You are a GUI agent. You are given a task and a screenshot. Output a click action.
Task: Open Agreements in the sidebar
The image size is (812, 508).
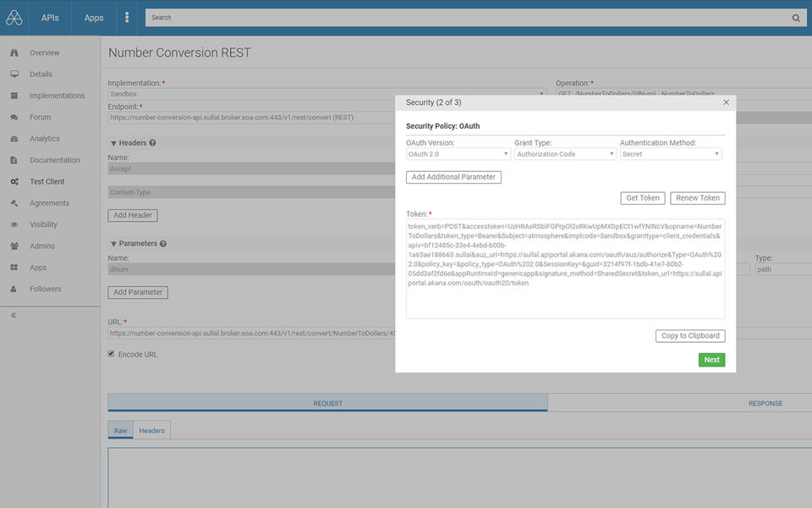click(x=49, y=203)
